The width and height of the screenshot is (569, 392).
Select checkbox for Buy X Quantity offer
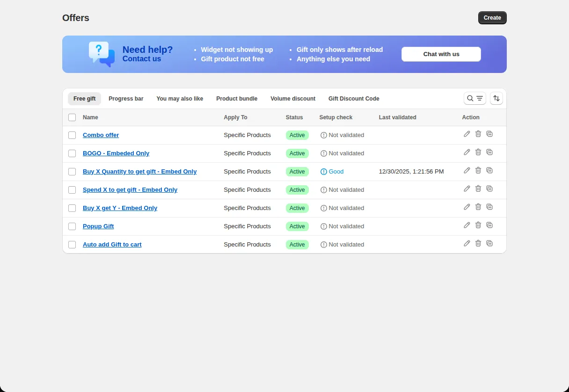pyautogui.click(x=72, y=172)
